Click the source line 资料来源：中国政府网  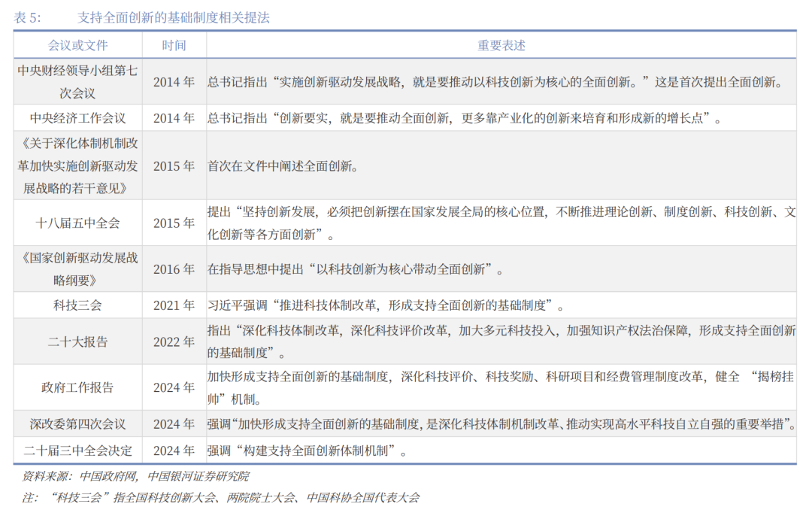pos(135,476)
